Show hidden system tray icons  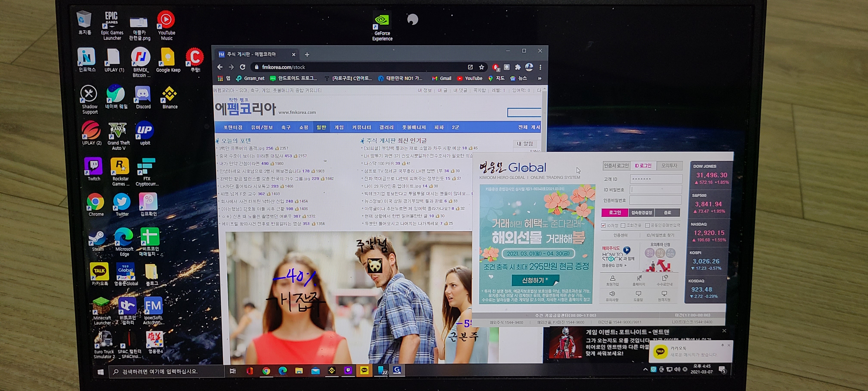[x=645, y=369]
